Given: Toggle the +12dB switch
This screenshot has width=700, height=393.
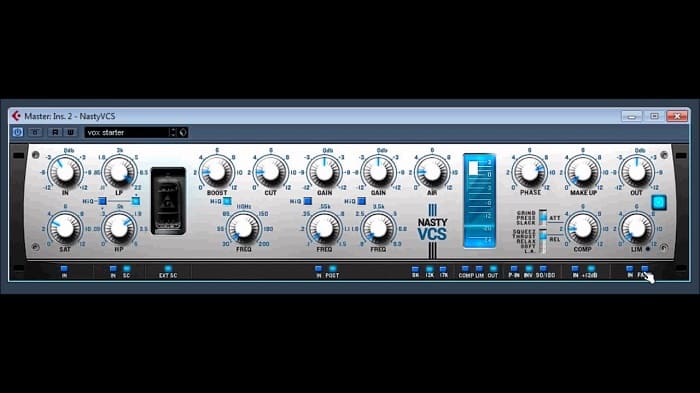Looking at the screenshot, I should click(591, 269).
